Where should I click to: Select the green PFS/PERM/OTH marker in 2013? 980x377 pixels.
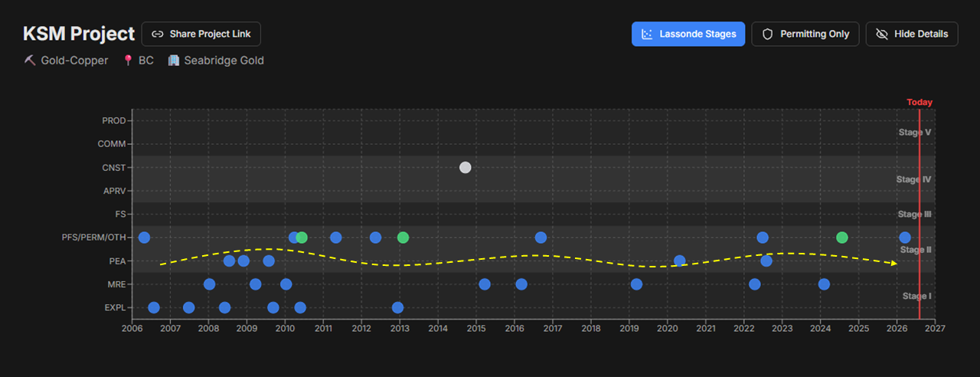coord(403,238)
